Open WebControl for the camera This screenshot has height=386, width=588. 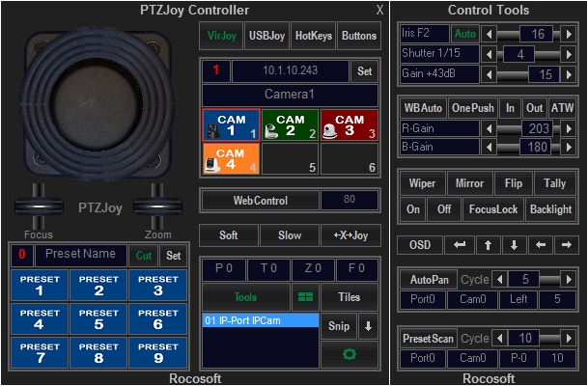pyautogui.click(x=261, y=201)
